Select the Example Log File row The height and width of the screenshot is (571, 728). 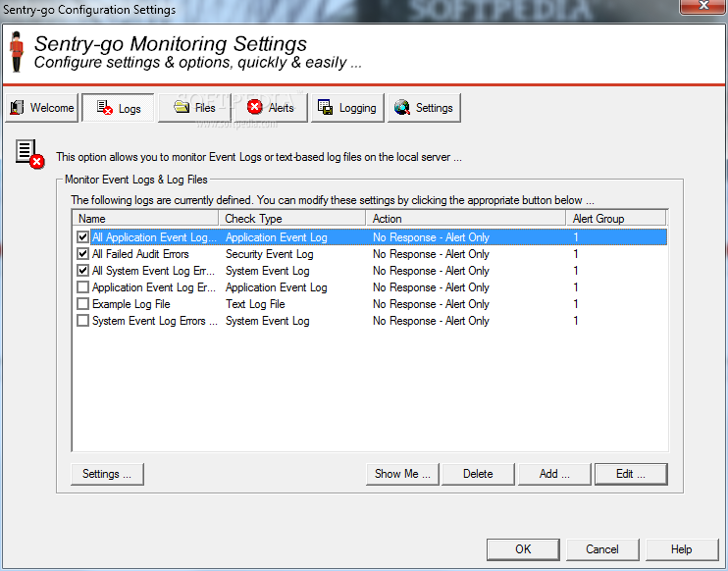click(370, 304)
